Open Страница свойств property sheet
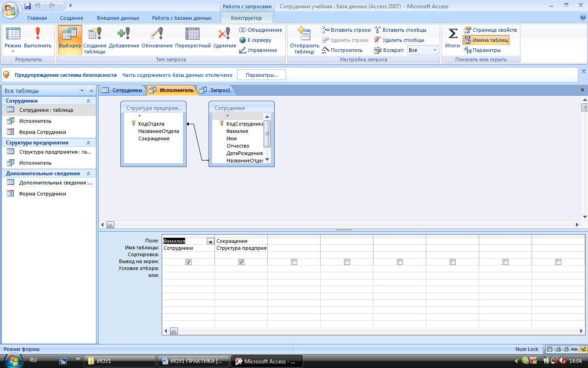The image size is (588, 368). click(490, 30)
